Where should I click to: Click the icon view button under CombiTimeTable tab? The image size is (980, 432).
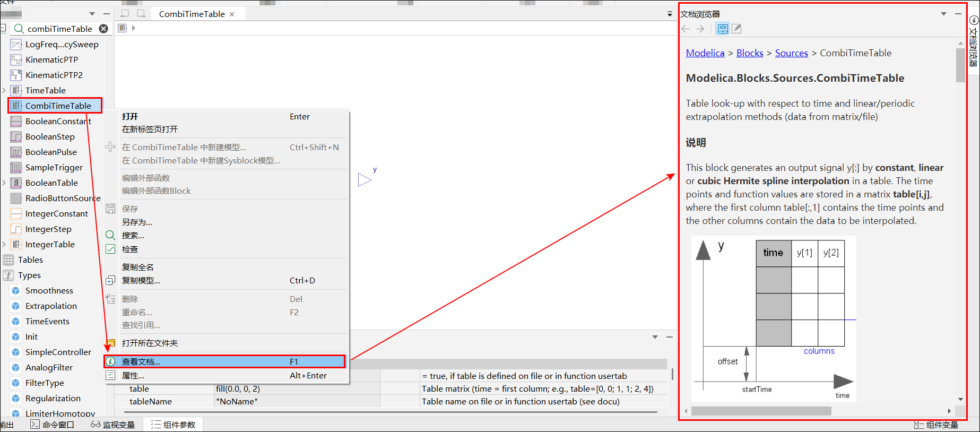click(x=123, y=28)
